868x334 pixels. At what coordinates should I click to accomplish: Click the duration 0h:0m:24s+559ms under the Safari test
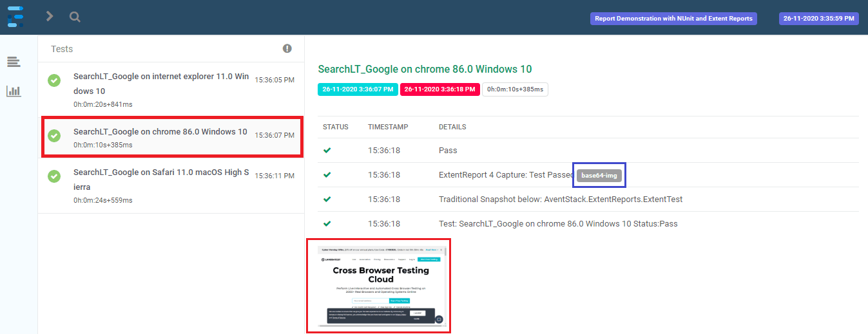(x=103, y=200)
